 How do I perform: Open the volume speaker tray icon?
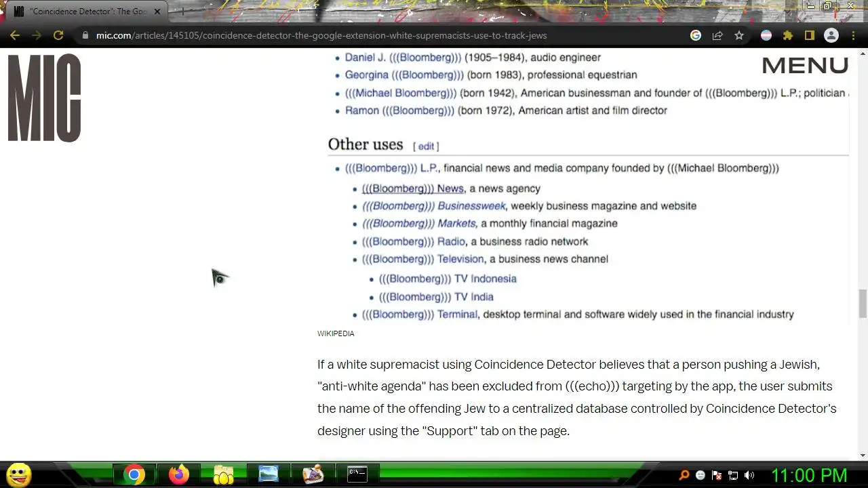coord(749,475)
